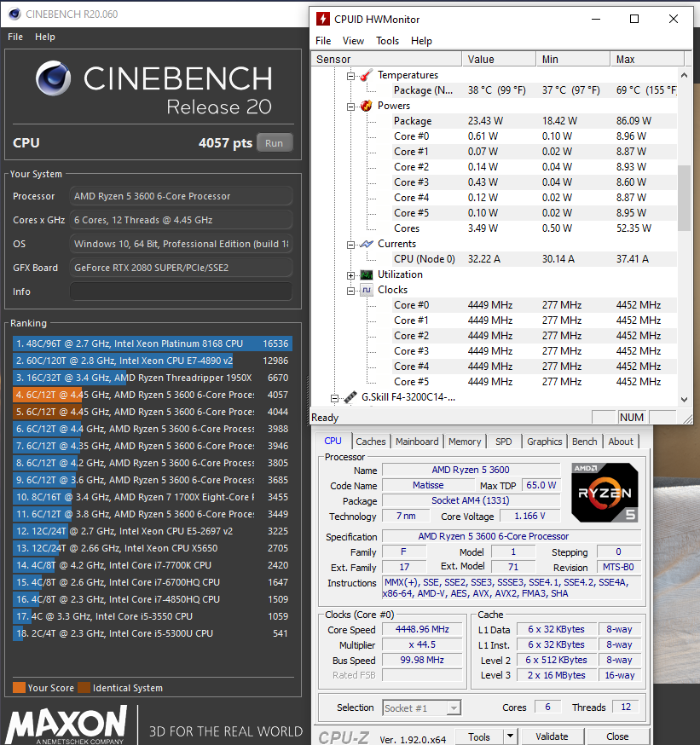
Task: Click the HWMonitor vertical scrollbar thumb
Action: click(685, 198)
